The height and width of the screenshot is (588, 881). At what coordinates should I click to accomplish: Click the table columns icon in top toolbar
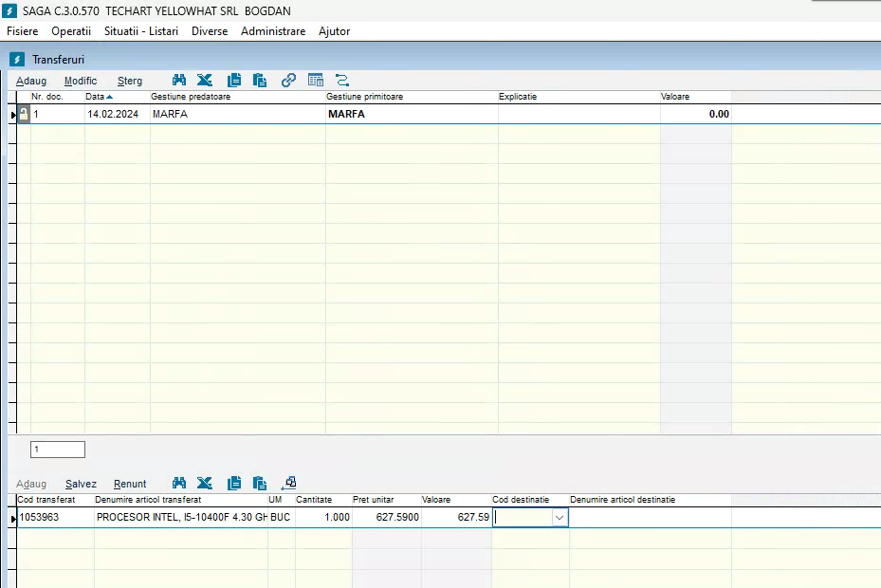pyautogui.click(x=316, y=81)
